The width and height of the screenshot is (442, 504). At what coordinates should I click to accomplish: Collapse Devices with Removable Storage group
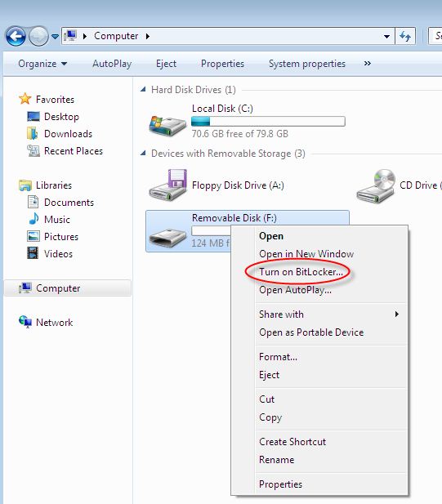(143, 153)
